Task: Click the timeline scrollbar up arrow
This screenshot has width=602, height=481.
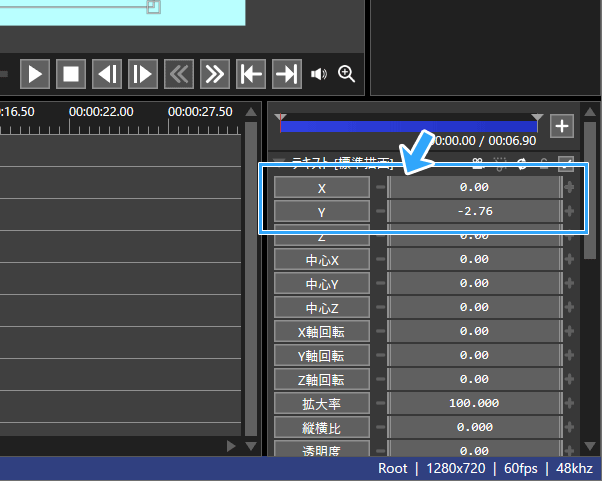Action: pos(251,112)
